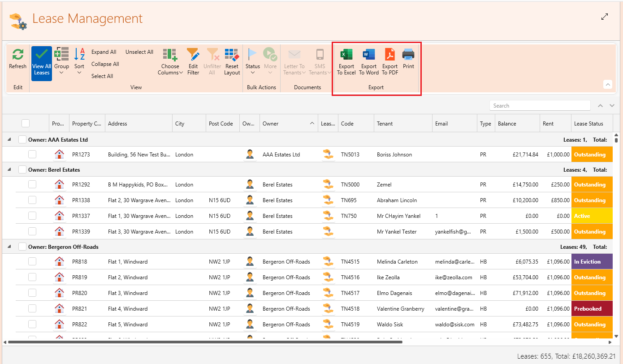Click Export To Excel icon
Screen dimensions: 623x364
point(346,55)
